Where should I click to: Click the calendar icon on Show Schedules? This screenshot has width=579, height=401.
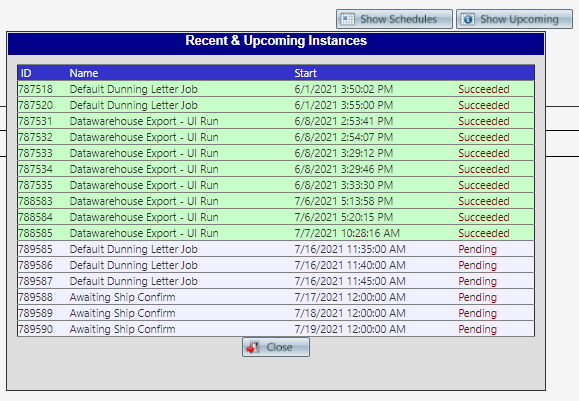[x=347, y=19]
